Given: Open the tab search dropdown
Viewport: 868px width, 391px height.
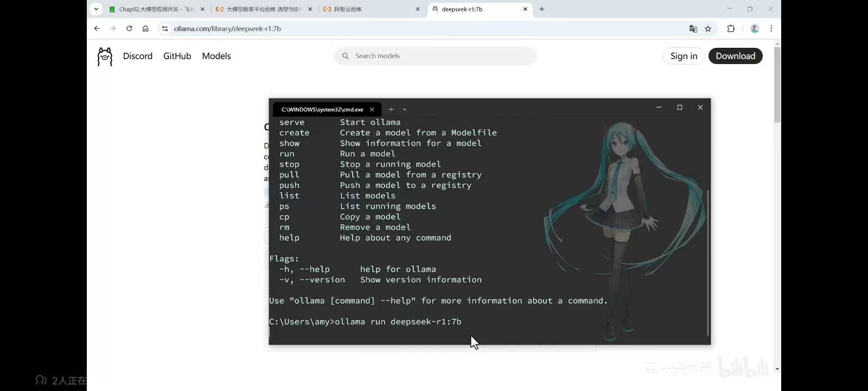Looking at the screenshot, I should (x=96, y=9).
